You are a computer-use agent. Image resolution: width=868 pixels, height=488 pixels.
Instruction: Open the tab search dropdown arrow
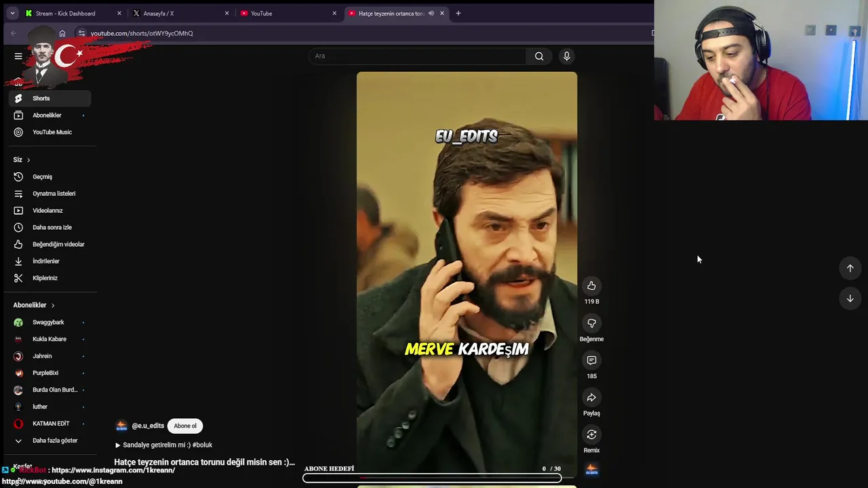pyautogui.click(x=12, y=14)
